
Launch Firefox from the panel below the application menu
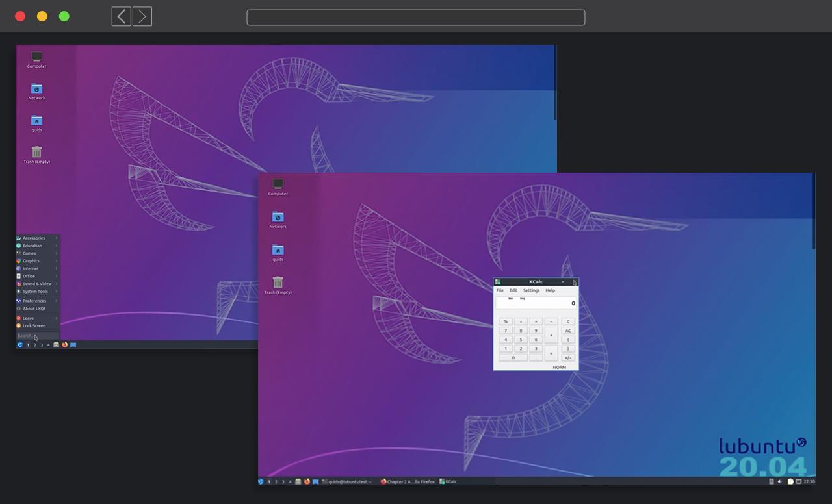point(64,345)
